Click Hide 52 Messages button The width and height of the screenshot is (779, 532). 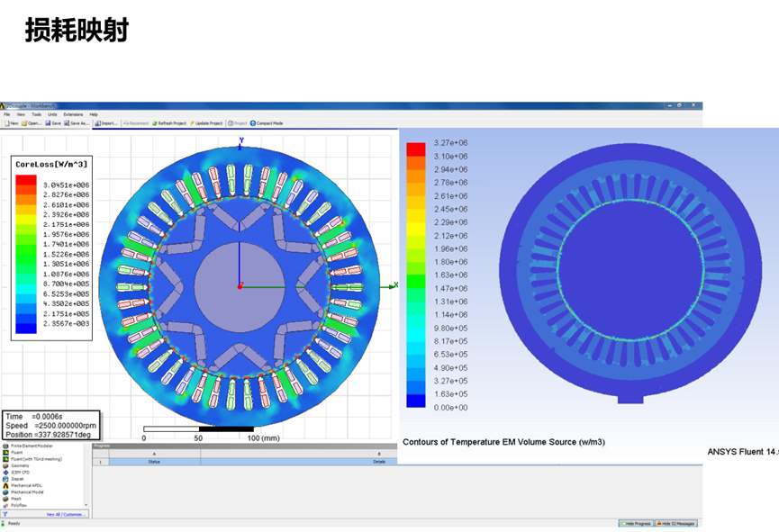point(676,524)
